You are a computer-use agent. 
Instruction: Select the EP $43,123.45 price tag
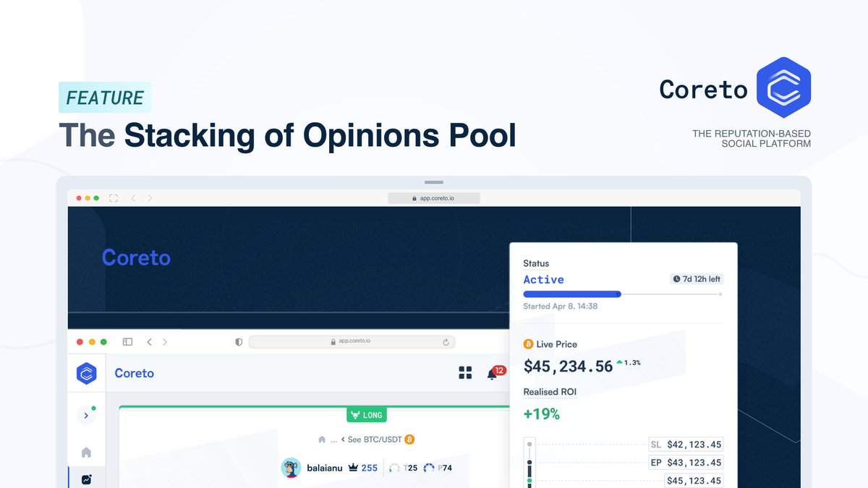tap(686, 463)
